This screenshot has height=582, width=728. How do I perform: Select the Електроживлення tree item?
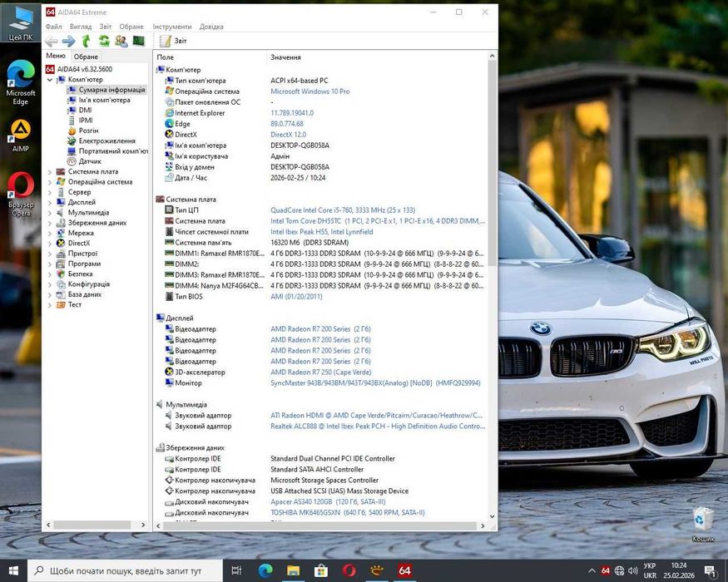pyautogui.click(x=106, y=141)
